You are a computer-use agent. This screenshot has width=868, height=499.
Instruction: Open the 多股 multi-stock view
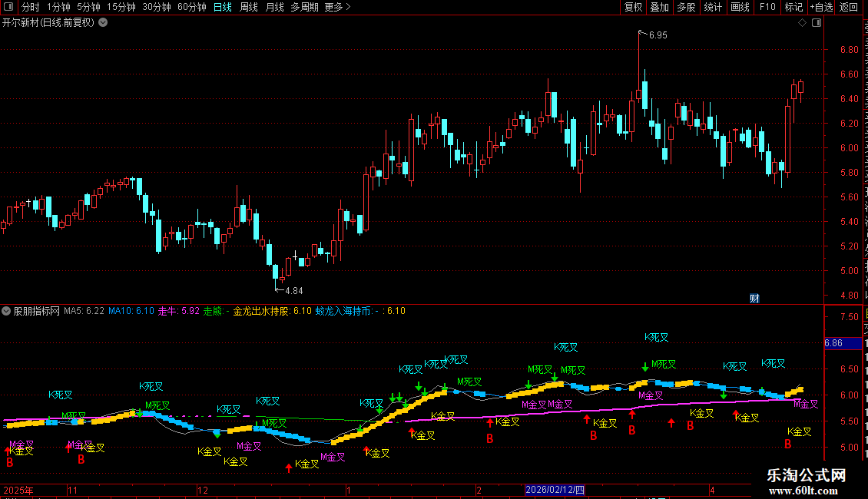(x=687, y=7)
